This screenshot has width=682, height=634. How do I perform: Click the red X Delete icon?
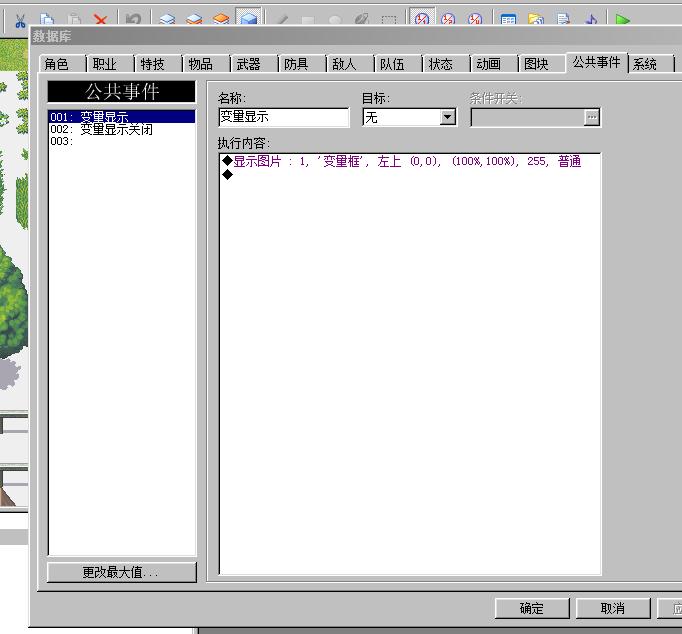point(100,20)
